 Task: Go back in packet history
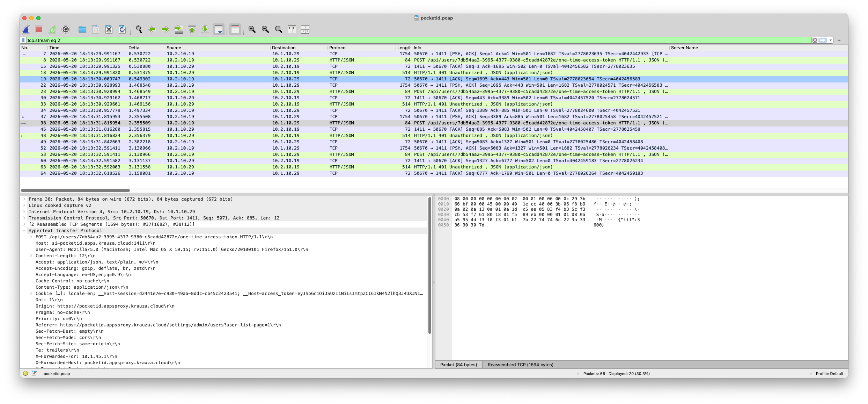[x=152, y=29]
